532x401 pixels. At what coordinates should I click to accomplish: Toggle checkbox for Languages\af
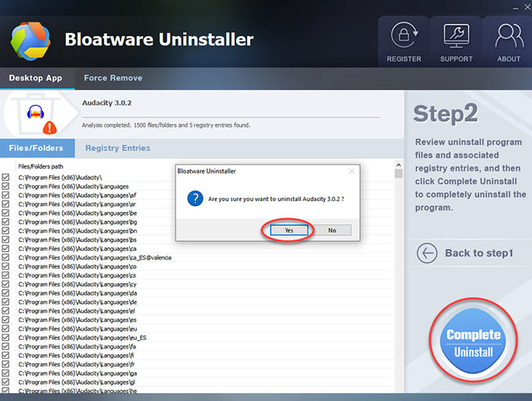[x=5, y=195]
